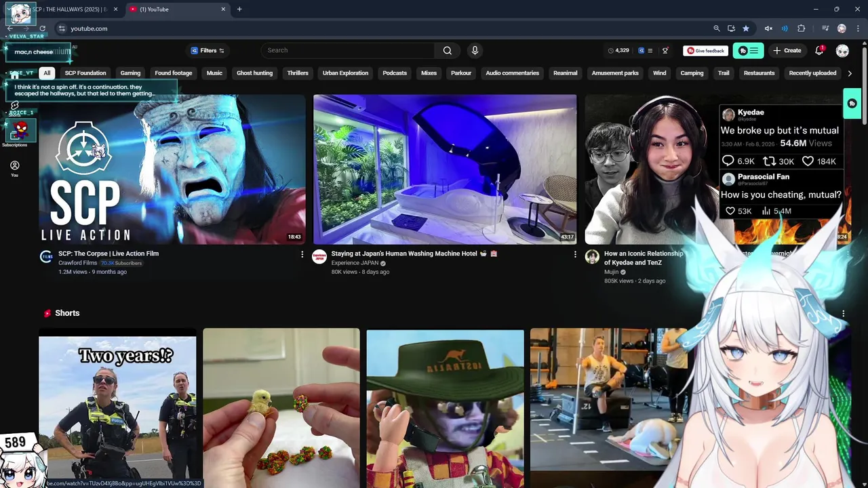
Task: Select the Gaming chip
Action: click(130, 73)
